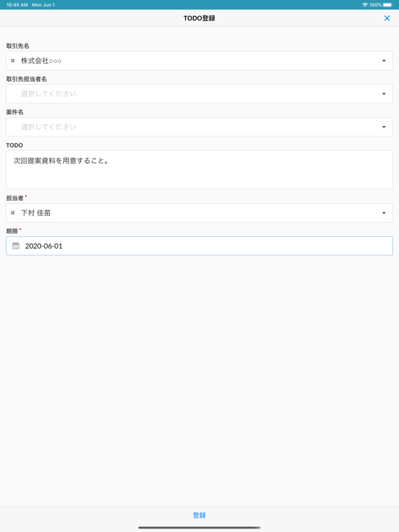Tap the 期限 label
This screenshot has width=399, height=532.
click(x=12, y=231)
